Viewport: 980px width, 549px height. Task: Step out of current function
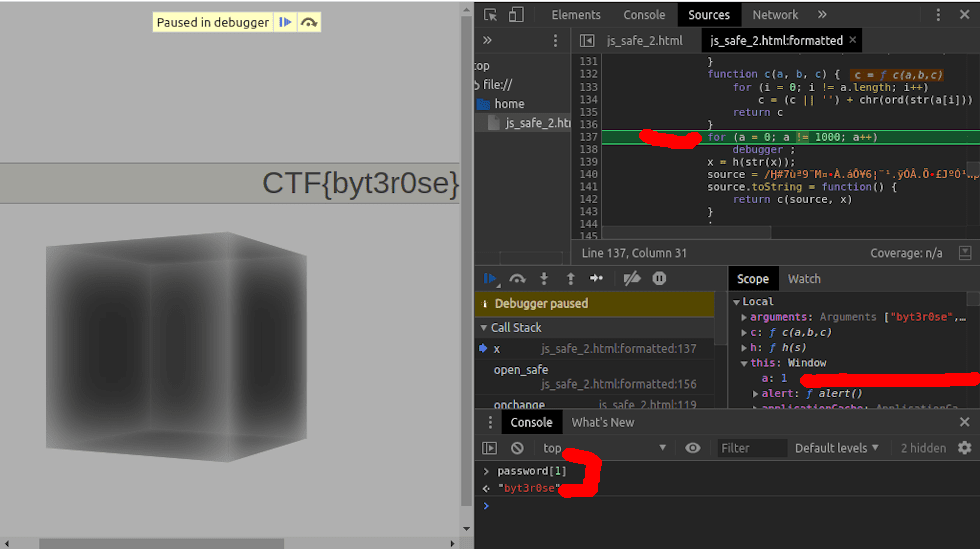point(570,279)
